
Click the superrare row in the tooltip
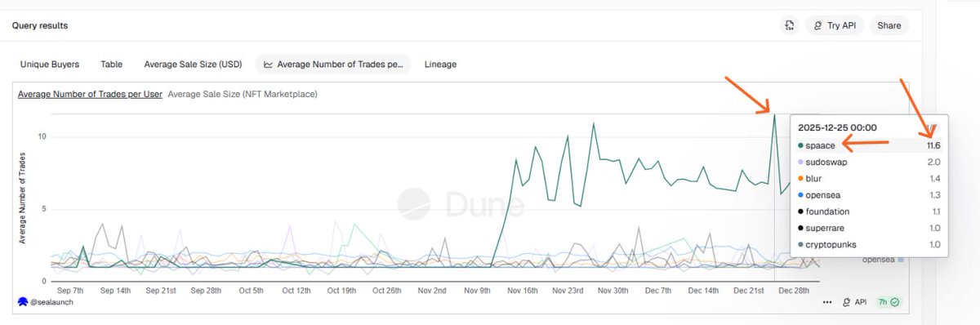868,227
